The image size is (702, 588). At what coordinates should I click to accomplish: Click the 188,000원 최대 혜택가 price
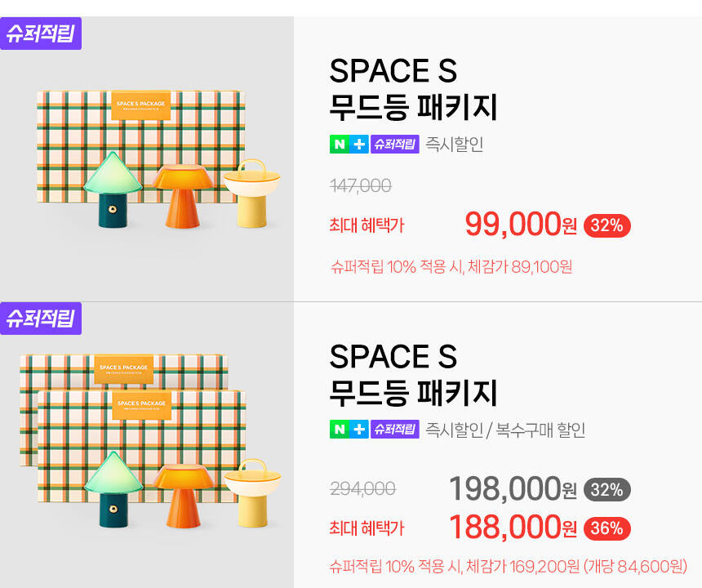513,528
